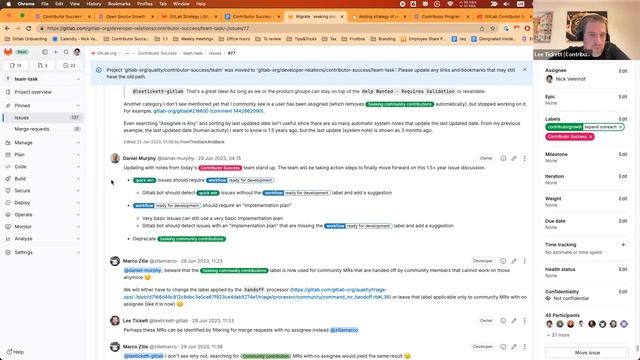Select Merge requests in the sidebar
Screen dimensions: 640x360
point(42,129)
